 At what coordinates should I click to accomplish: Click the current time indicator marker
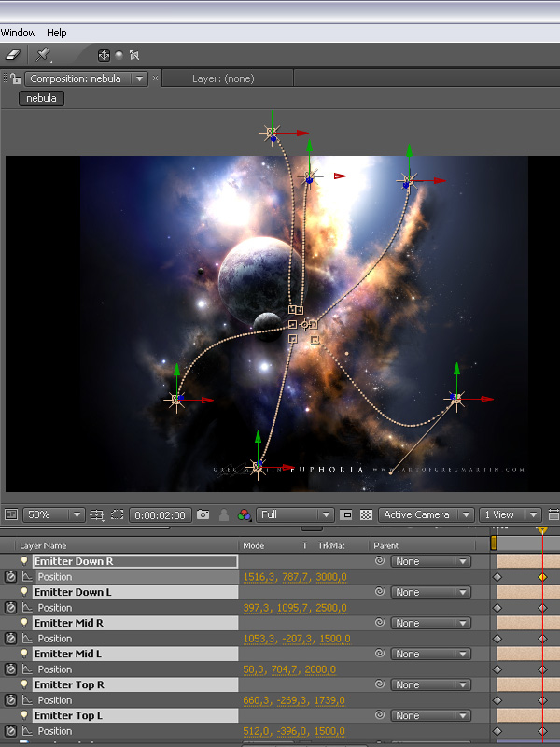(542, 529)
